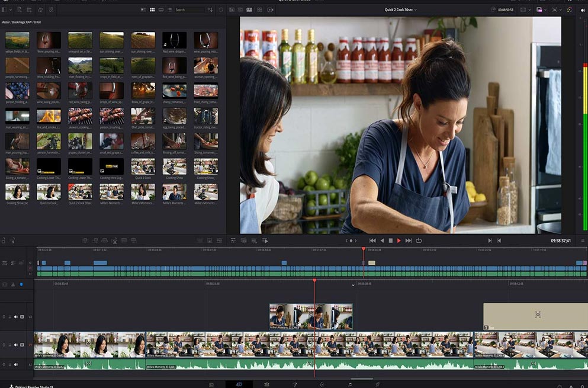Toggle the blue snapping magnet icon
This screenshot has width=588, height=388.
coord(21,285)
